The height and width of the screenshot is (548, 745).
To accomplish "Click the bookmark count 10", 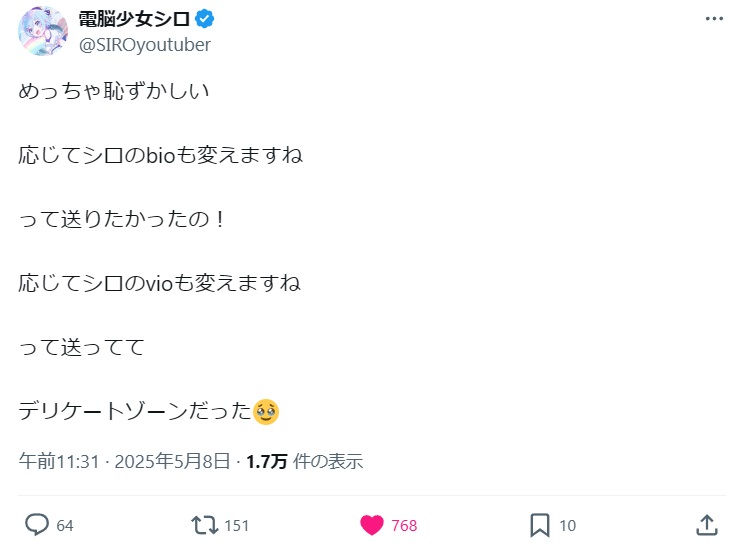I will point(567,526).
